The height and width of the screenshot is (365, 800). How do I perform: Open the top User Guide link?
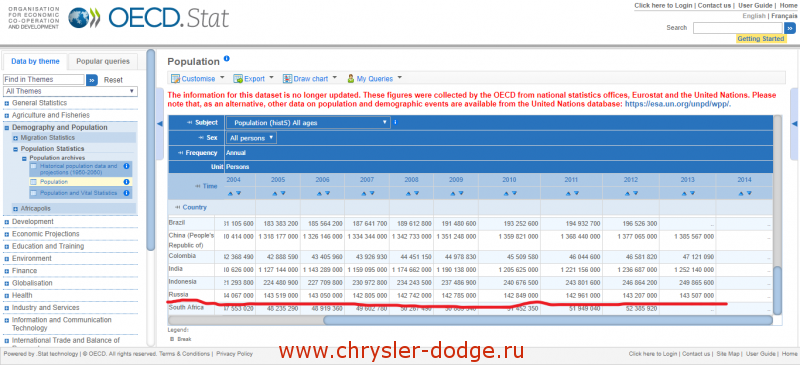[x=756, y=6]
